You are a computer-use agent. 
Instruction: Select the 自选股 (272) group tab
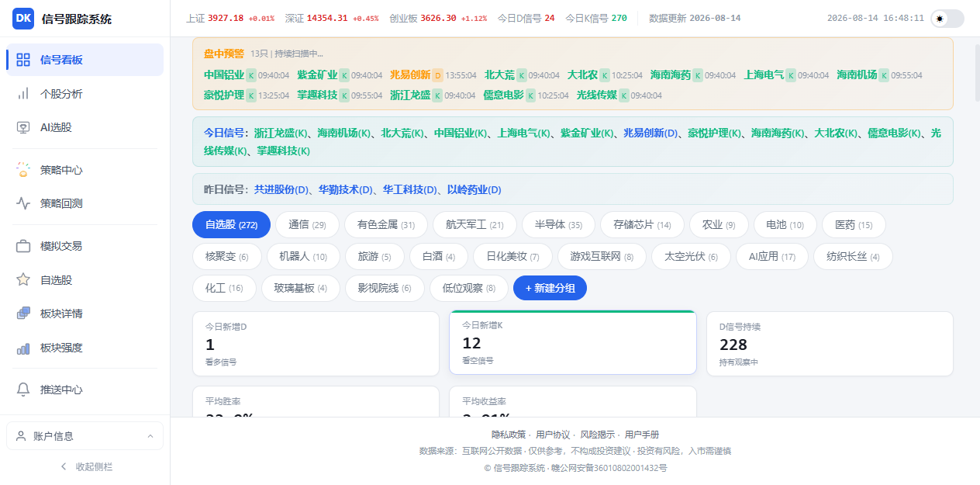tap(231, 225)
